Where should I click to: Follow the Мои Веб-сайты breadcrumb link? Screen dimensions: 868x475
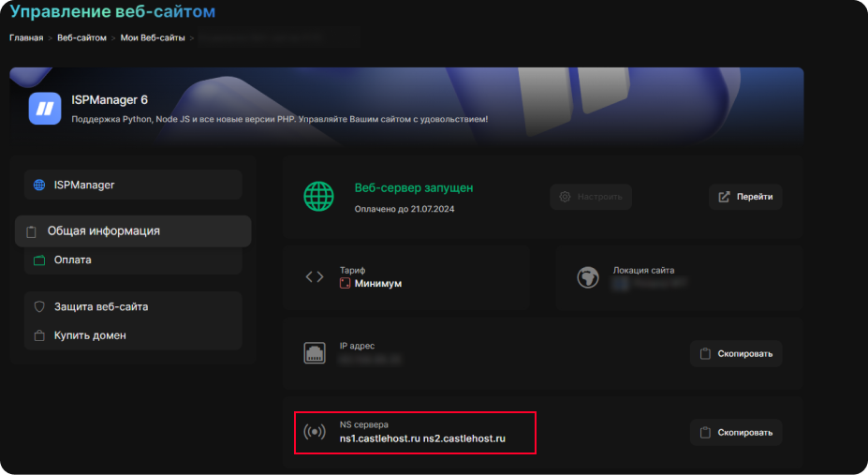tap(153, 37)
